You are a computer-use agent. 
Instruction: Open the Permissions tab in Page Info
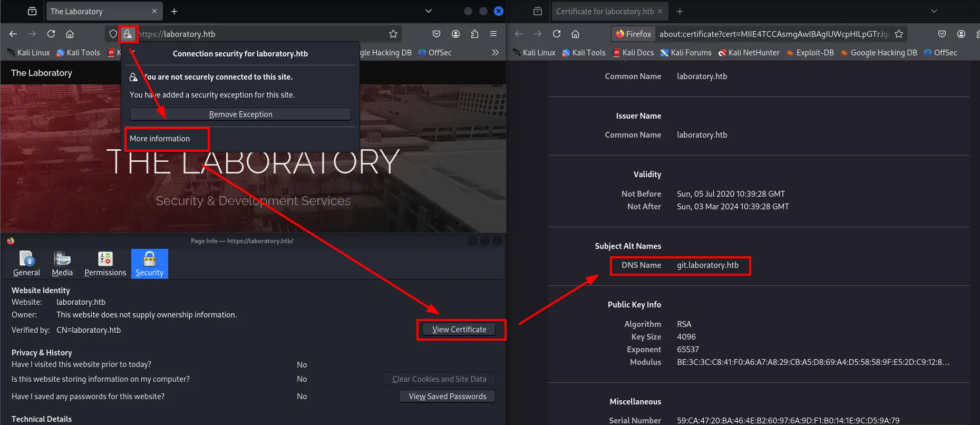[105, 264]
